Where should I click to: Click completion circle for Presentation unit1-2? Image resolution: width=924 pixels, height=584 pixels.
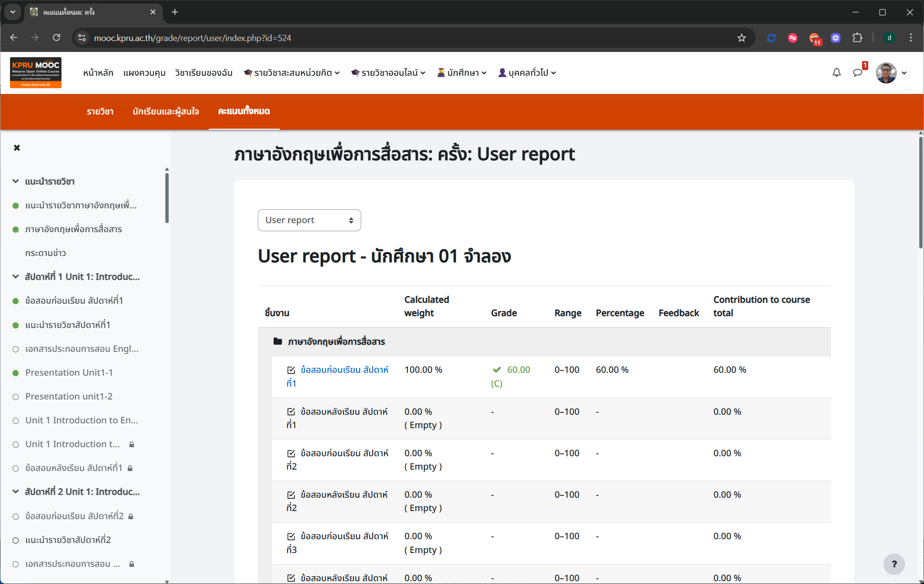tap(16, 397)
